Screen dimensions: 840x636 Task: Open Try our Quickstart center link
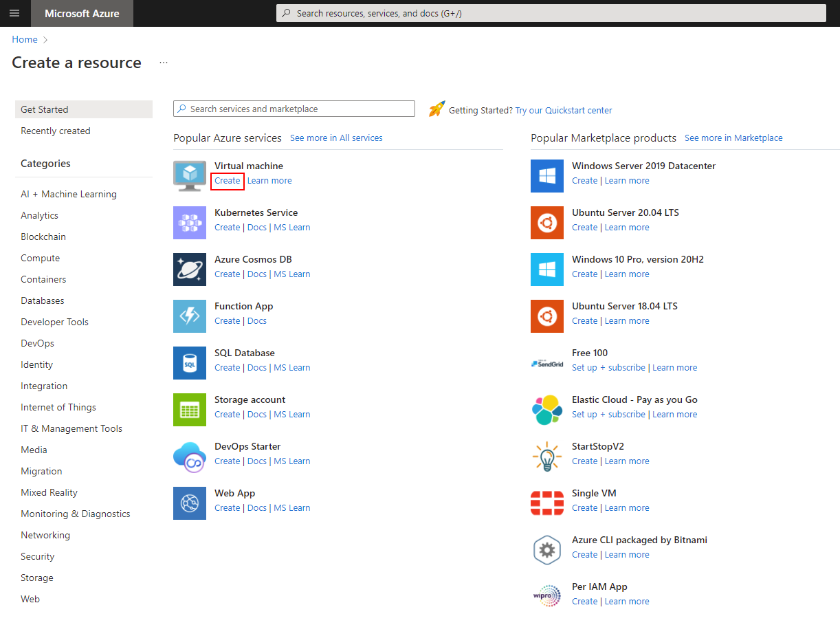click(564, 110)
